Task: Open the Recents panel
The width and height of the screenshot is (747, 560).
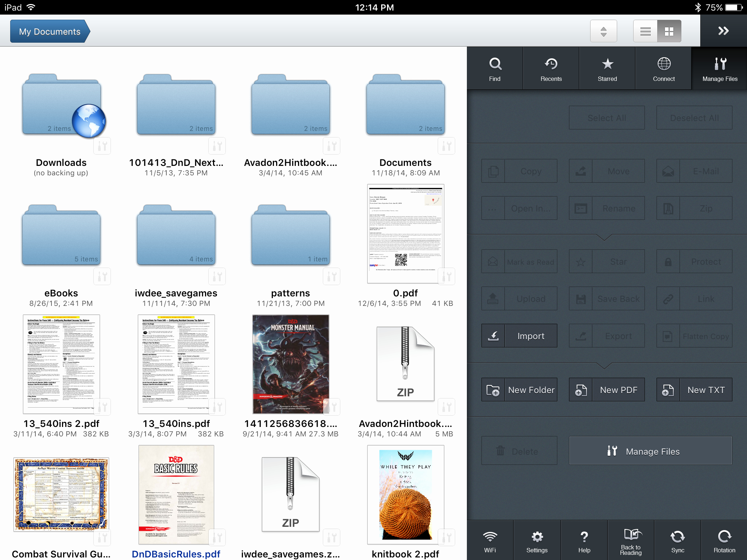Action: tap(551, 69)
